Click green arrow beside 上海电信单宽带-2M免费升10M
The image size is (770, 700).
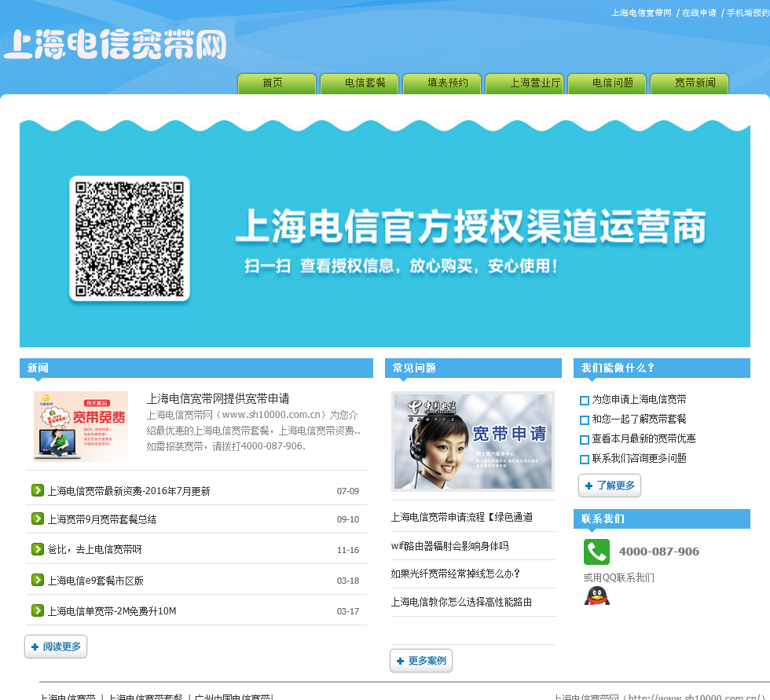[x=38, y=610]
